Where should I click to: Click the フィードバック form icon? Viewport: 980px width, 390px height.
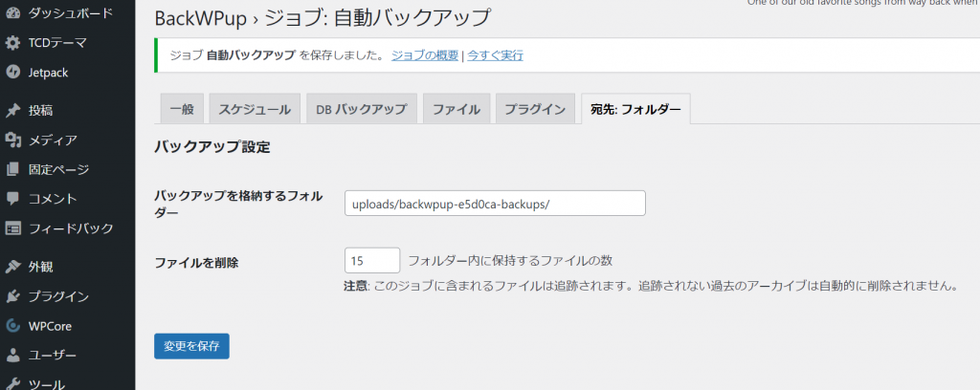[12, 227]
